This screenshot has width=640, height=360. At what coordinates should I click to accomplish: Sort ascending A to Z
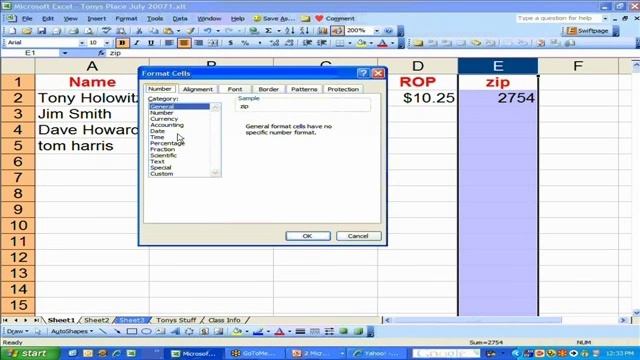(289, 31)
